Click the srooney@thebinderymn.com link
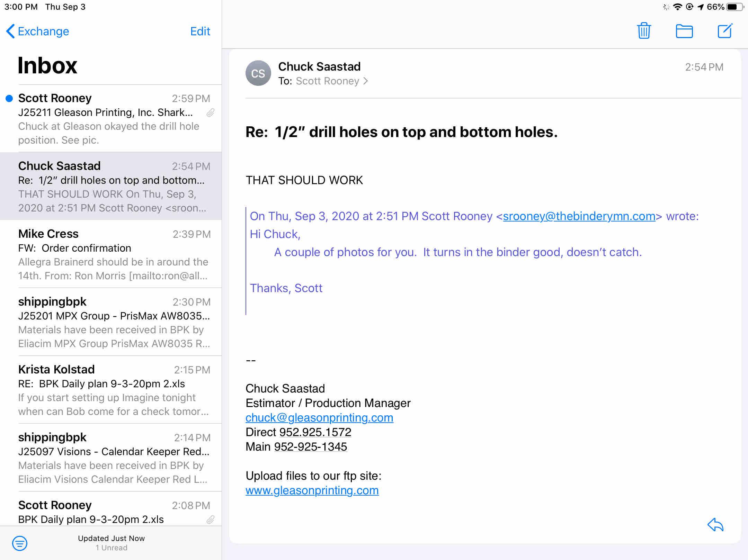748x560 pixels. [x=579, y=216]
